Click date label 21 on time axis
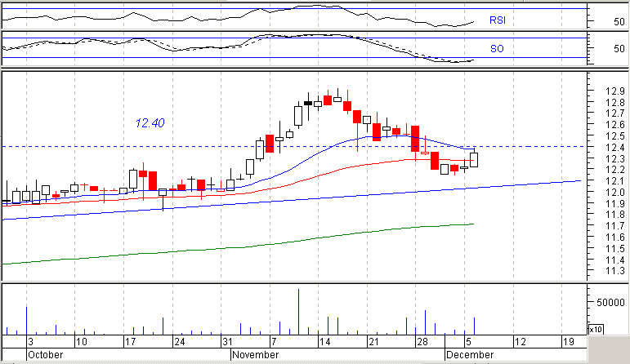The width and height of the screenshot is (630, 364). click(x=373, y=342)
